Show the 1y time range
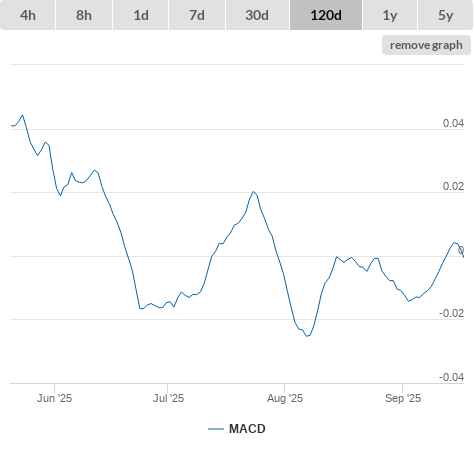 (x=390, y=15)
